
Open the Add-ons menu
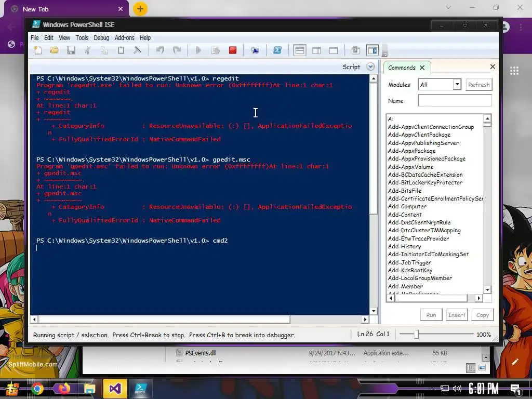click(x=125, y=37)
